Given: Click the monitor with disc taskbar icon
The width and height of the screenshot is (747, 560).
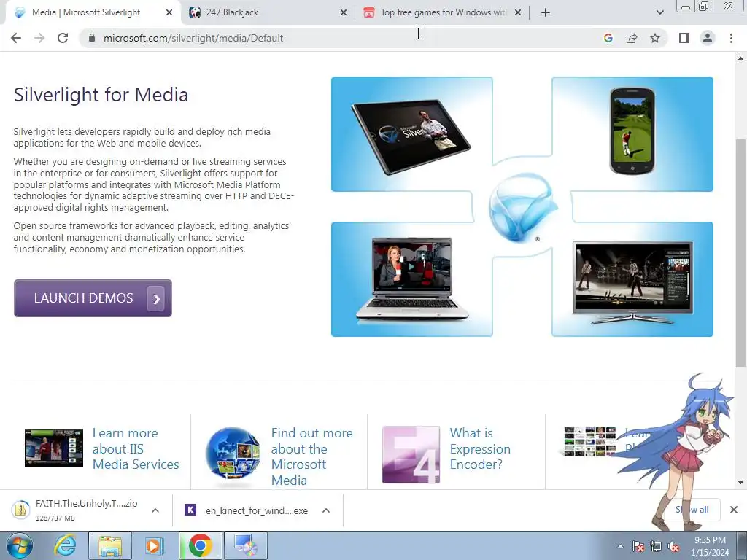Looking at the screenshot, I should pyautogui.click(x=245, y=545).
